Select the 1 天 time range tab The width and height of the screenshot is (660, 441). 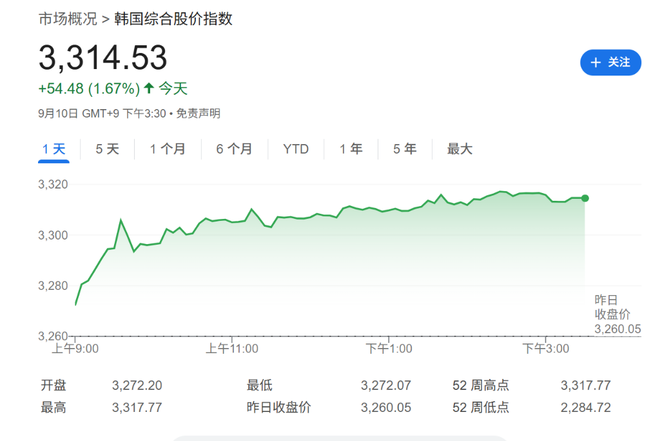(x=54, y=149)
